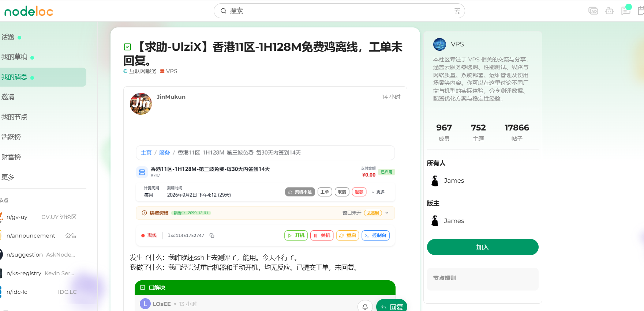Open LOsEE's avatar
This screenshot has height=311, width=644.
(145, 304)
